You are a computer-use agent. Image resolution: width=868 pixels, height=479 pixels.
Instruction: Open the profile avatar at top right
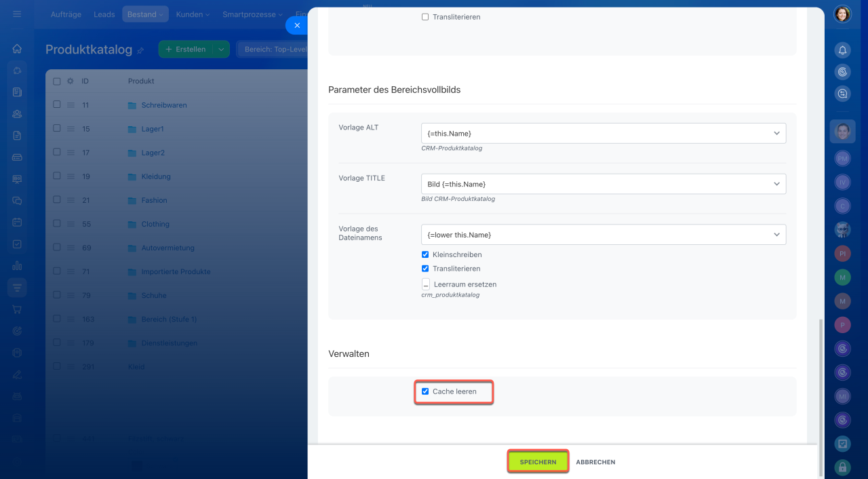point(842,14)
